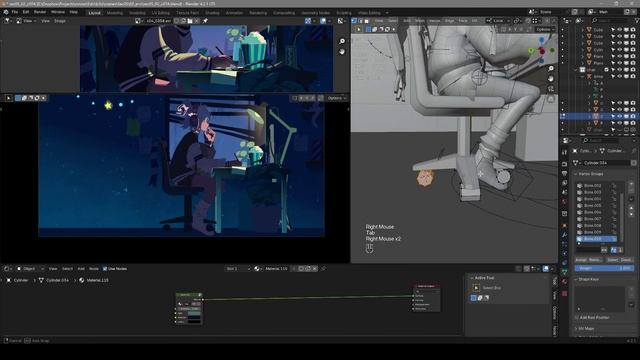640x360 pixels.
Task: Click the Assign vertex group button
Action: tap(581, 260)
